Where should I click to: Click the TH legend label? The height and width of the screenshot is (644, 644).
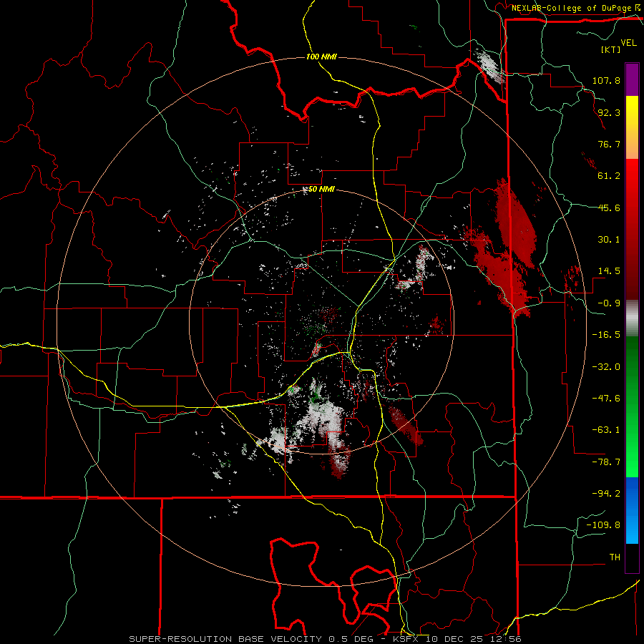click(x=615, y=557)
